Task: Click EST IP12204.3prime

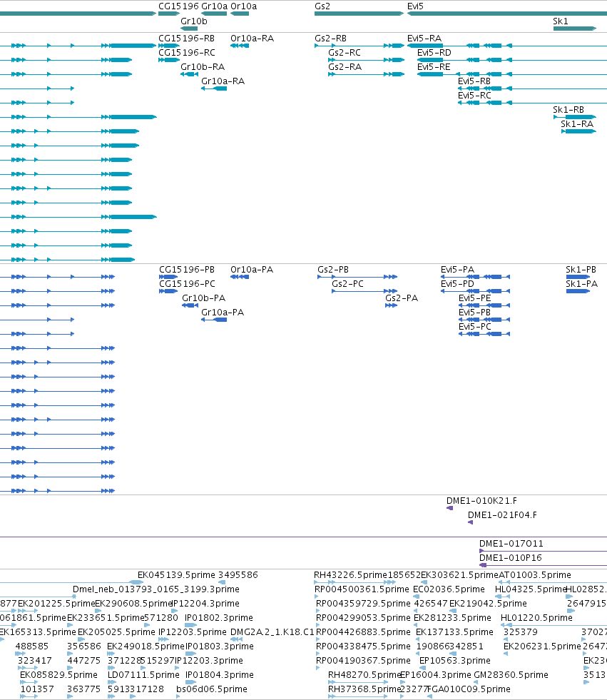Action: pyautogui.click(x=205, y=604)
